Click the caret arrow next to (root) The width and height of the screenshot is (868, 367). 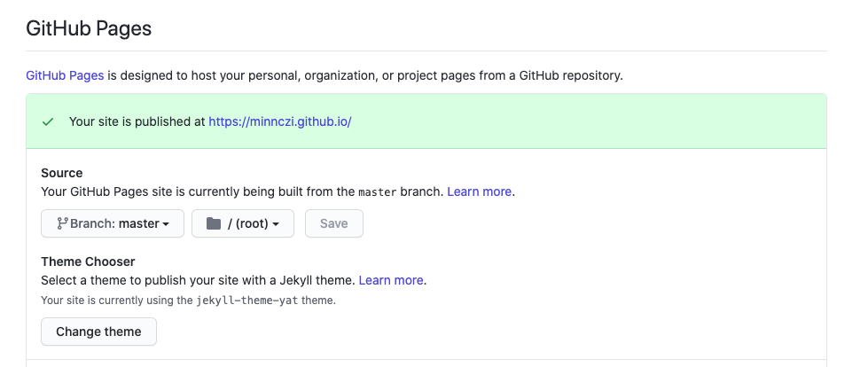pos(276,225)
